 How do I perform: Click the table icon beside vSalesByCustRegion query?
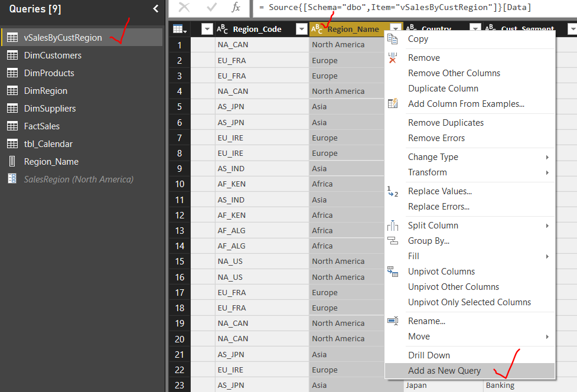click(12, 37)
